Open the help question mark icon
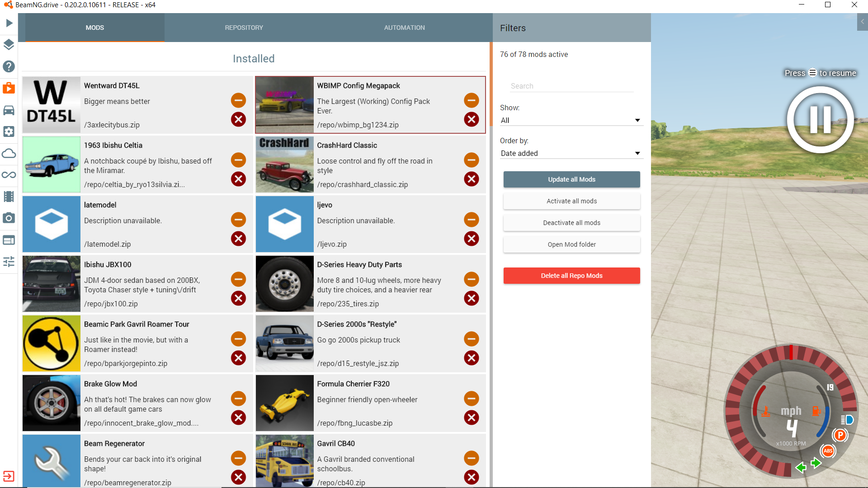Screen dimensions: 868x488 pyautogui.click(x=9, y=66)
